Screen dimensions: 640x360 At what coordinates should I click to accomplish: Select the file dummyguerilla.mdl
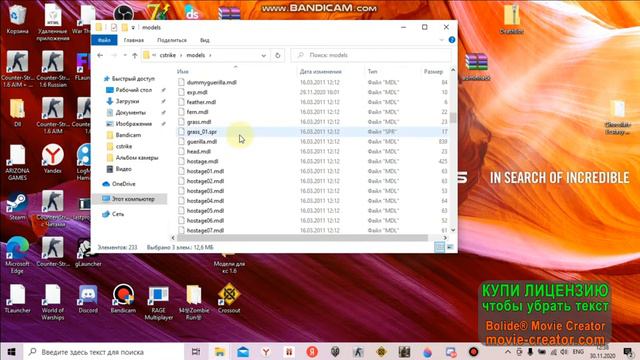click(x=211, y=82)
